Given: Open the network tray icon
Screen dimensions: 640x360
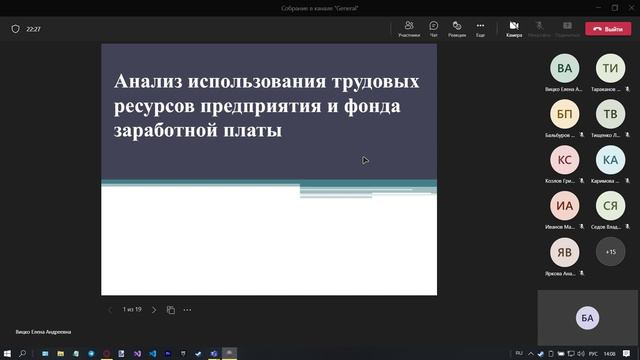Looking at the screenshot, I should coord(571,353).
